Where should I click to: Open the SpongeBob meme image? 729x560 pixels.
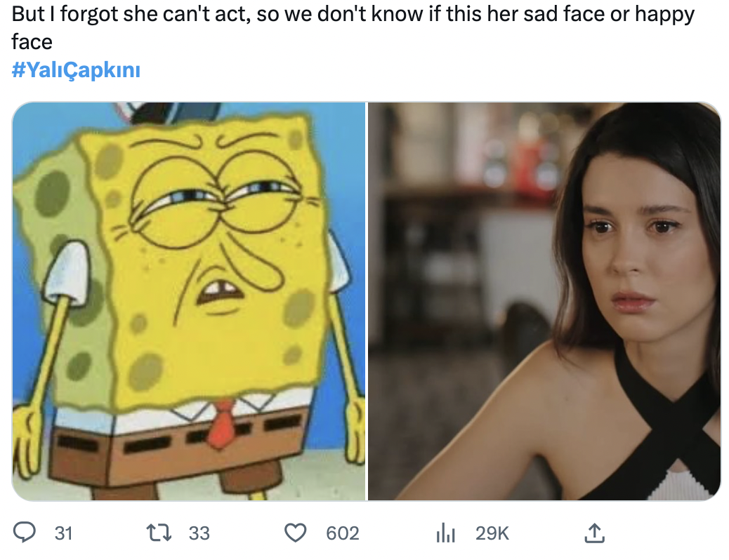click(188, 302)
